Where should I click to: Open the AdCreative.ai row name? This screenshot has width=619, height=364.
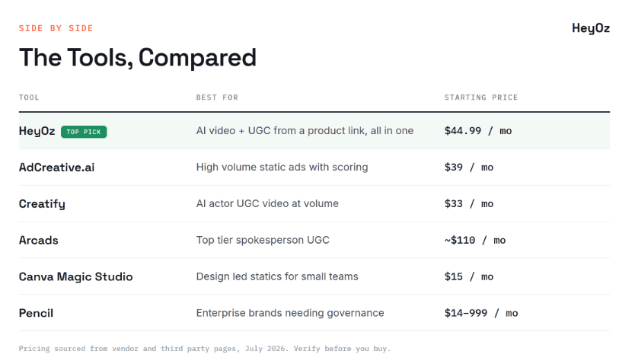coord(57,168)
